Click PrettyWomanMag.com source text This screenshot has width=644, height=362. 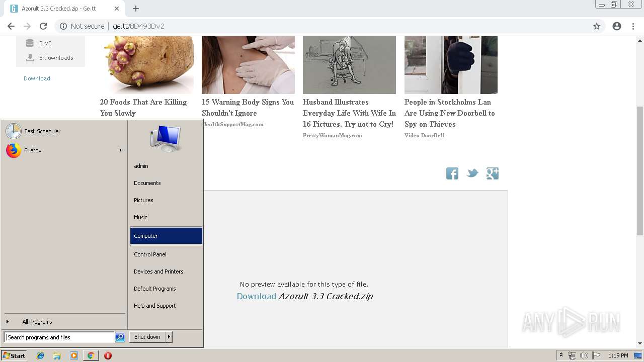pyautogui.click(x=333, y=135)
